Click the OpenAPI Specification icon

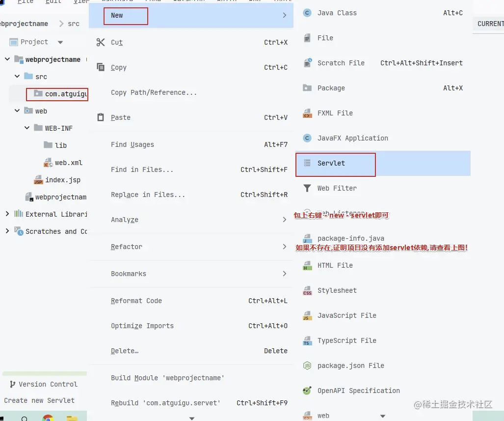point(307,391)
